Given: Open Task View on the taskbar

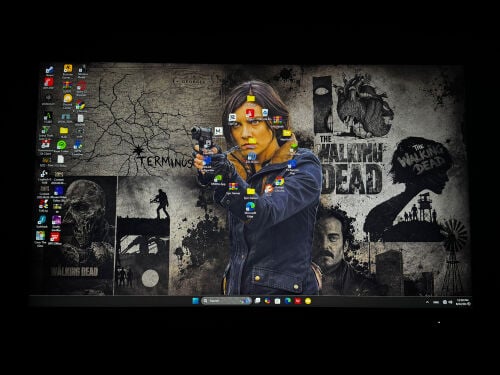Looking at the screenshot, I should 257,301.
